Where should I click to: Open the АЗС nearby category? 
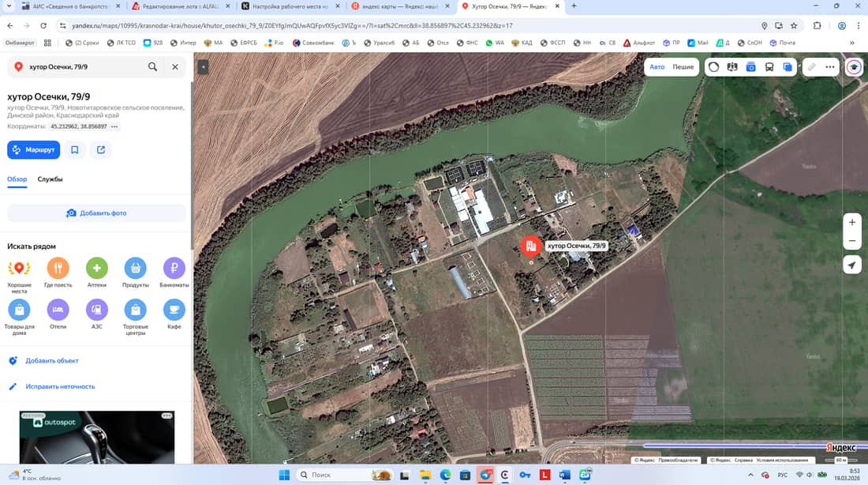click(x=97, y=310)
